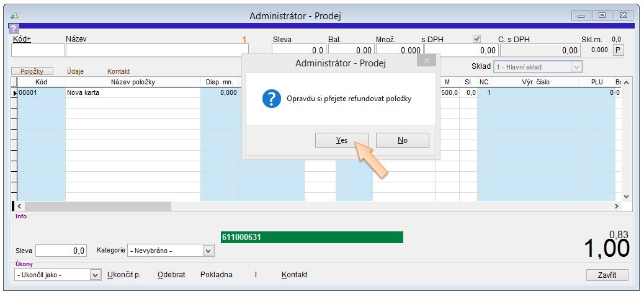Toggle the s DPH checkbox
The image size is (644, 294).
(x=477, y=38)
